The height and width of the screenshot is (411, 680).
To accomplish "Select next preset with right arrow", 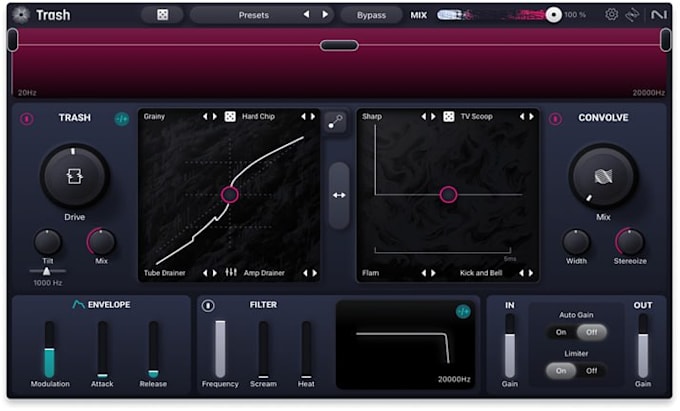I will point(325,14).
